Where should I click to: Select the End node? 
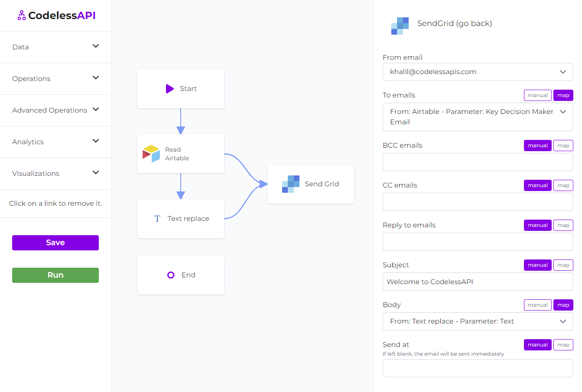point(181,275)
